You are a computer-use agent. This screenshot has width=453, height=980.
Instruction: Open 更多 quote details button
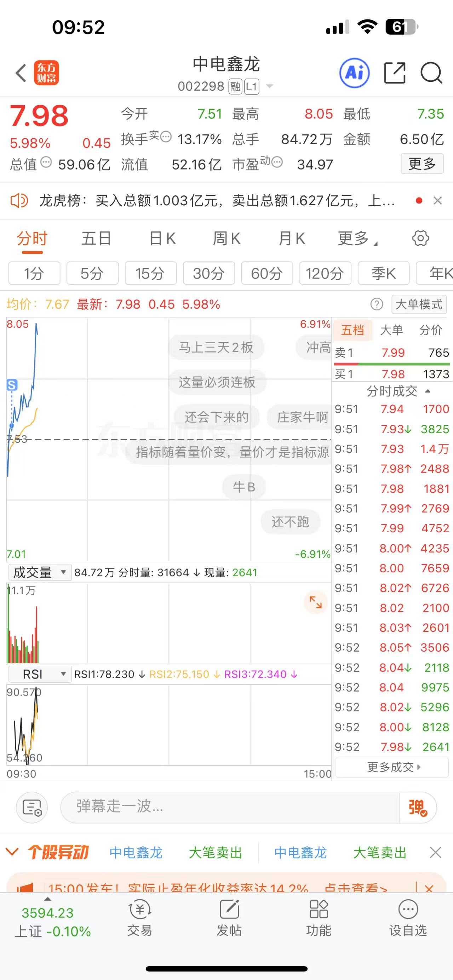point(422,164)
